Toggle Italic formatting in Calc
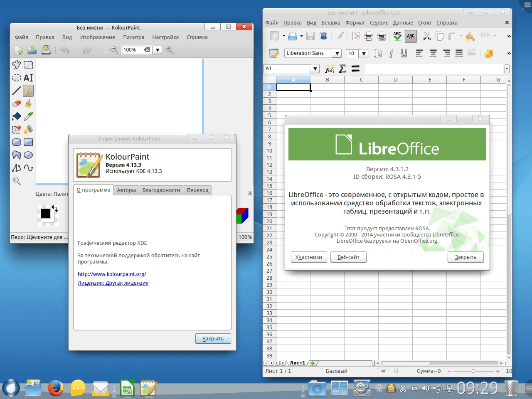Screen dimensions: 532x399 (x=391, y=53)
